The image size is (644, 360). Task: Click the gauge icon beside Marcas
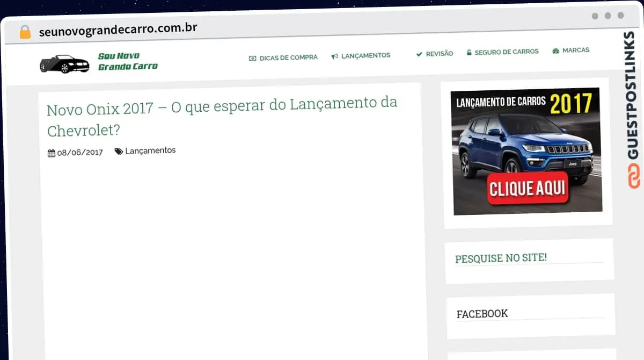(x=556, y=51)
